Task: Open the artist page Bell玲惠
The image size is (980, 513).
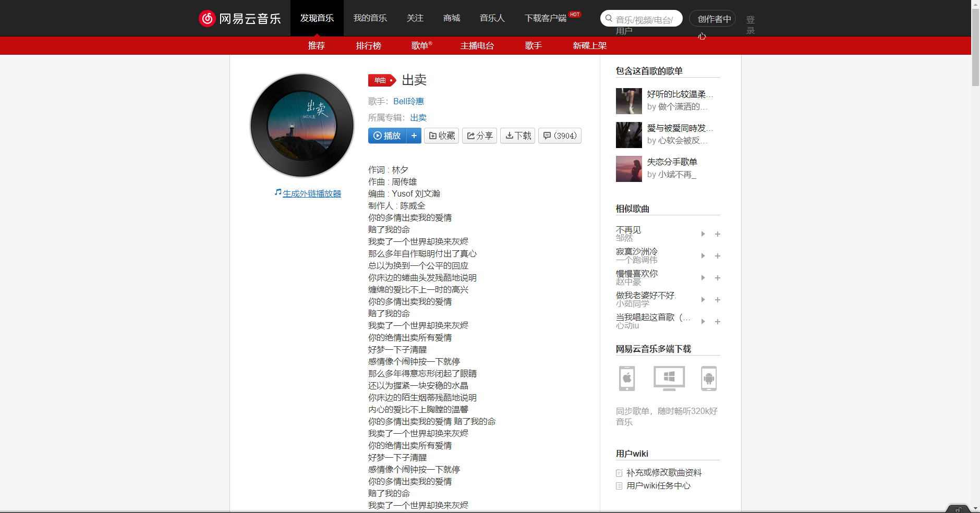Action: point(408,101)
